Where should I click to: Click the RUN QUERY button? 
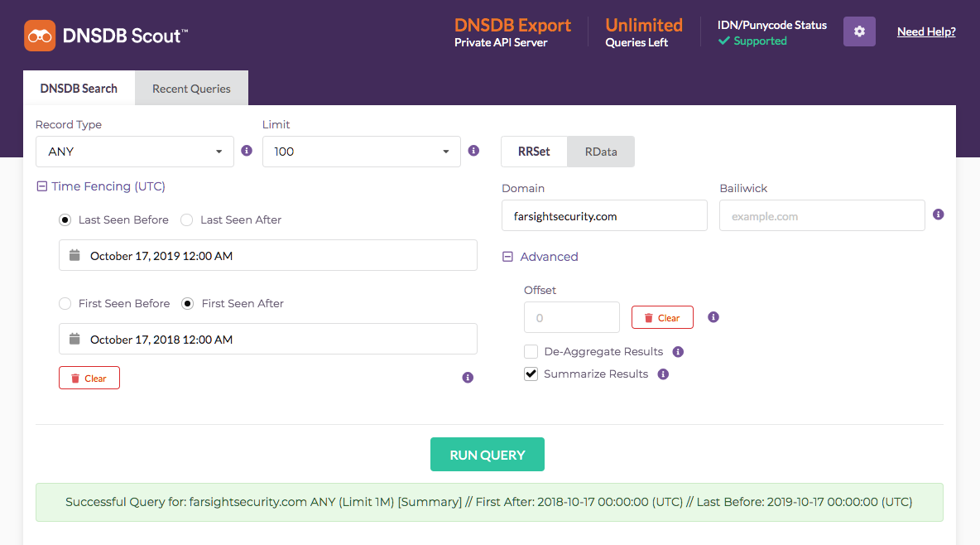click(488, 454)
